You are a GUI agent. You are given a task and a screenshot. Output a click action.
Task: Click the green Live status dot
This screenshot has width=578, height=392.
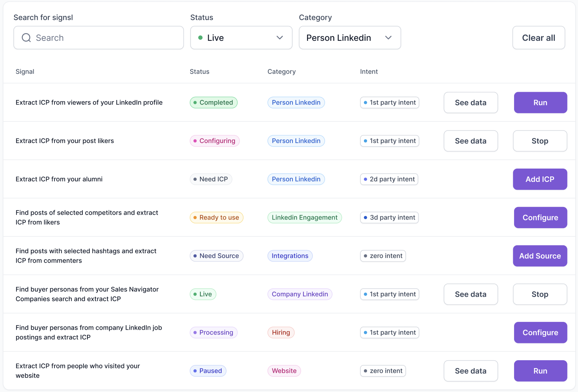[200, 38]
